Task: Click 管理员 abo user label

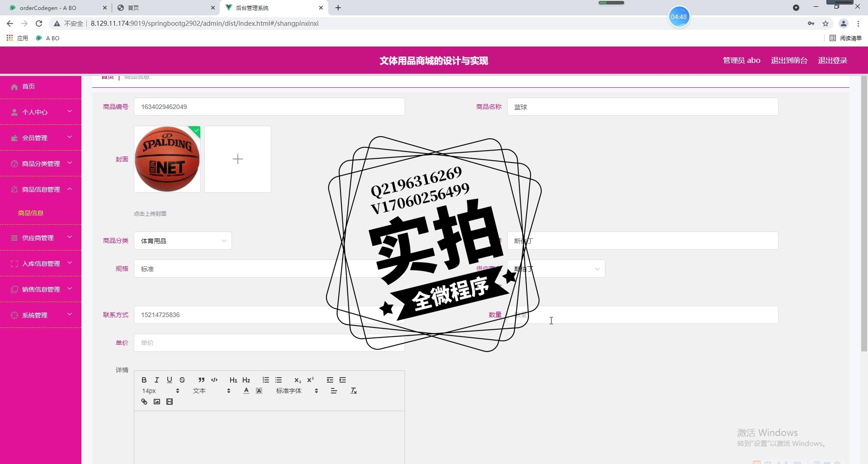Action: (x=741, y=60)
